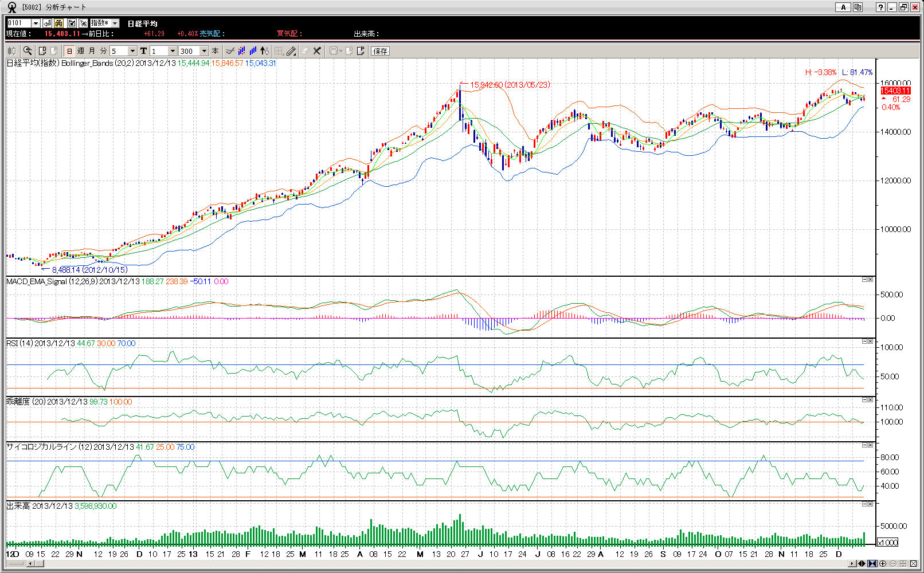Image resolution: width=924 pixels, height=573 pixels.
Task: Click the 保存 save button
Action: (380, 51)
